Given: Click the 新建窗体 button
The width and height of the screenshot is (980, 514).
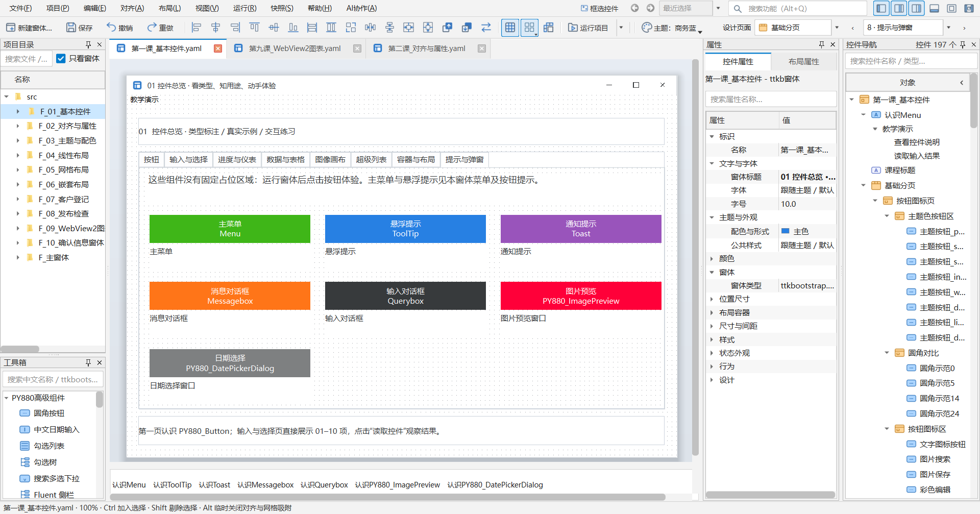Looking at the screenshot, I should [x=29, y=28].
